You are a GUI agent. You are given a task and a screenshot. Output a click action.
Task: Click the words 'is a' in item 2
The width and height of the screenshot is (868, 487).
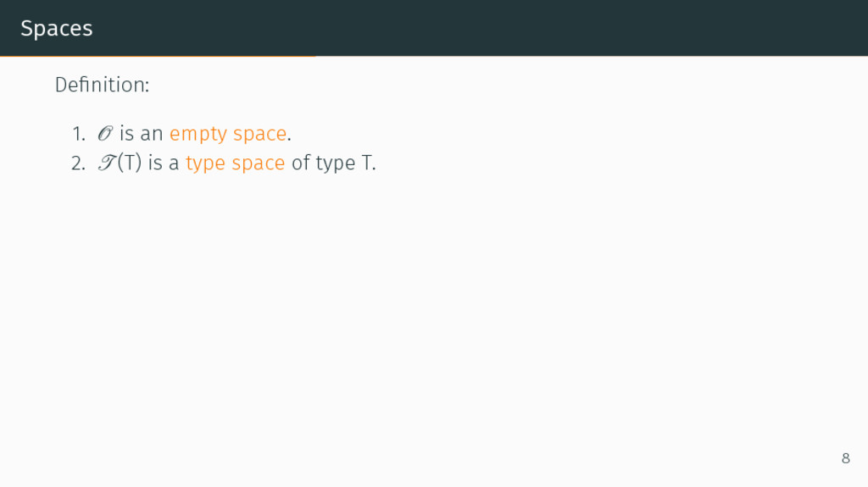coord(164,163)
